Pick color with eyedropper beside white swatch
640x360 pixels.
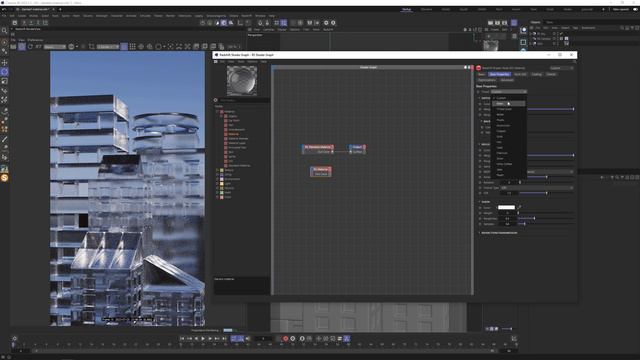(519, 207)
